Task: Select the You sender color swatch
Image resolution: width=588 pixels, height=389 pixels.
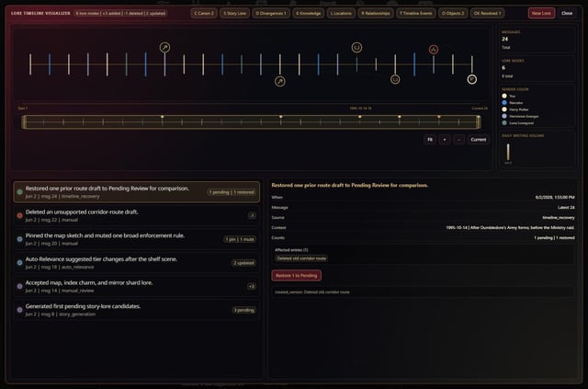Action: [504, 96]
